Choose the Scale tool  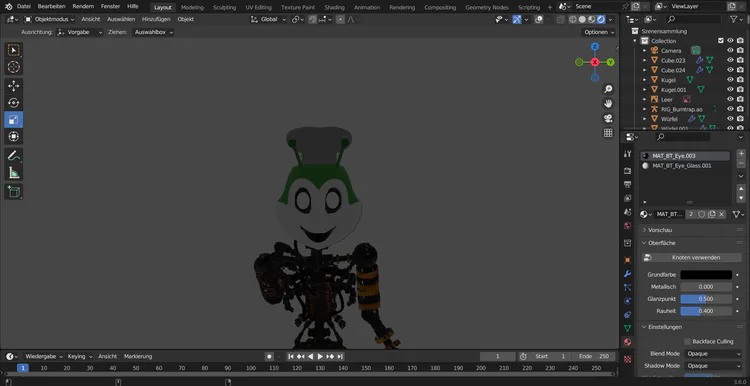coord(13,120)
